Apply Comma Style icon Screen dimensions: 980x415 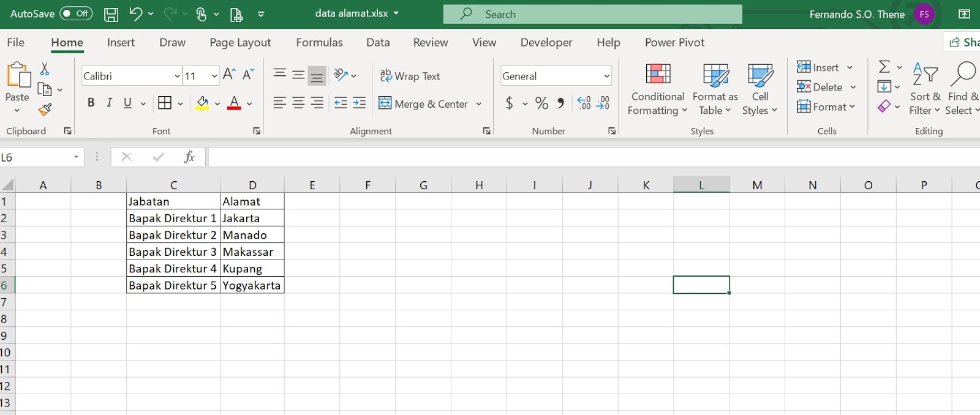pyautogui.click(x=560, y=103)
